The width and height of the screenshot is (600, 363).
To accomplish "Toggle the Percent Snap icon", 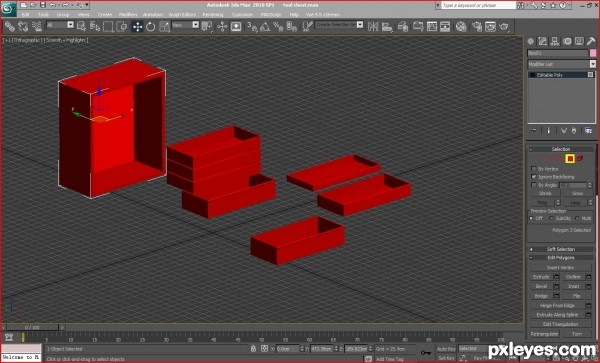I will (278, 26).
